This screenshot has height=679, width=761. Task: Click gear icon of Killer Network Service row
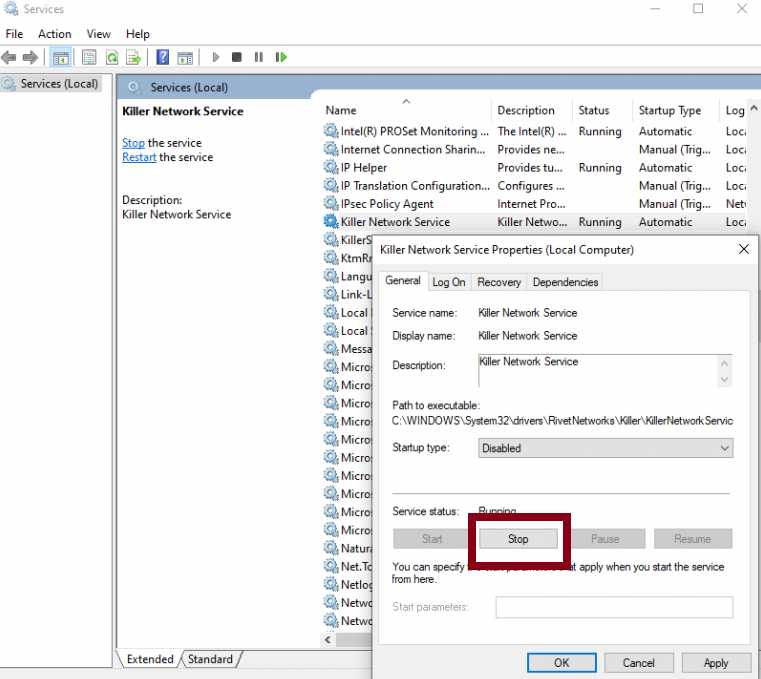pyautogui.click(x=331, y=221)
